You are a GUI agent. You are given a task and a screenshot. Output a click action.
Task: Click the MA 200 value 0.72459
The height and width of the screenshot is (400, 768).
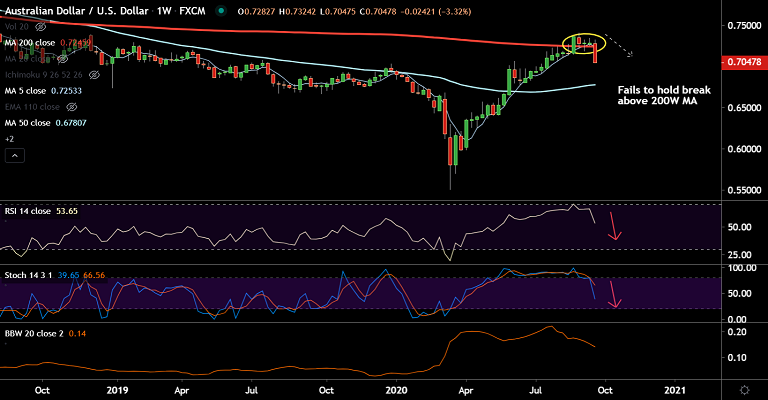tap(75, 43)
